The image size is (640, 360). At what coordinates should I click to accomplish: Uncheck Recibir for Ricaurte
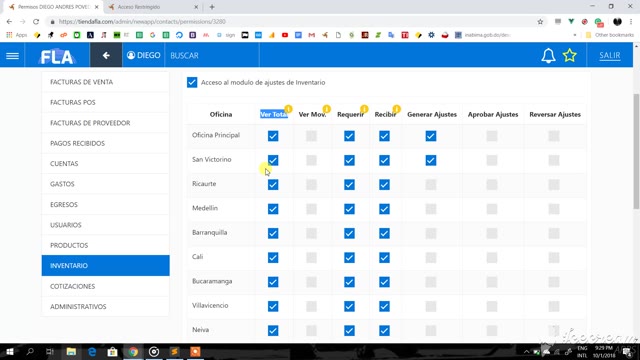[384, 184]
